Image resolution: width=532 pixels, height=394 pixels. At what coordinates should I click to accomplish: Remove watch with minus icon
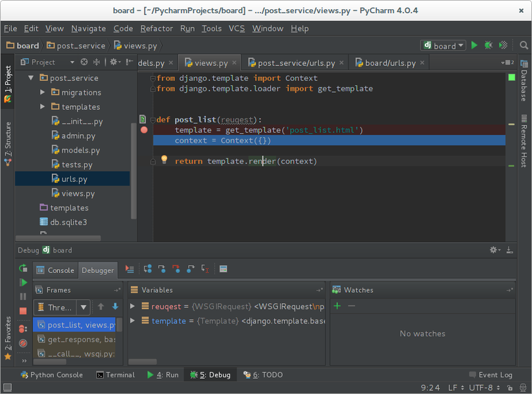pos(352,306)
